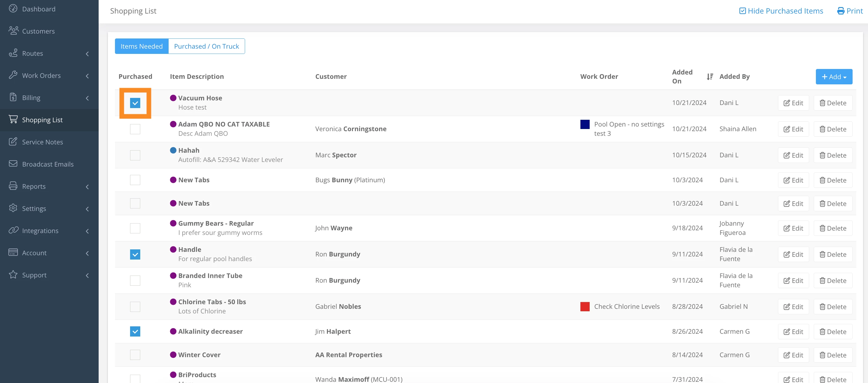868x383 pixels.
Task: Click the Dashboard gauge icon in sidebar
Action: [x=13, y=9]
